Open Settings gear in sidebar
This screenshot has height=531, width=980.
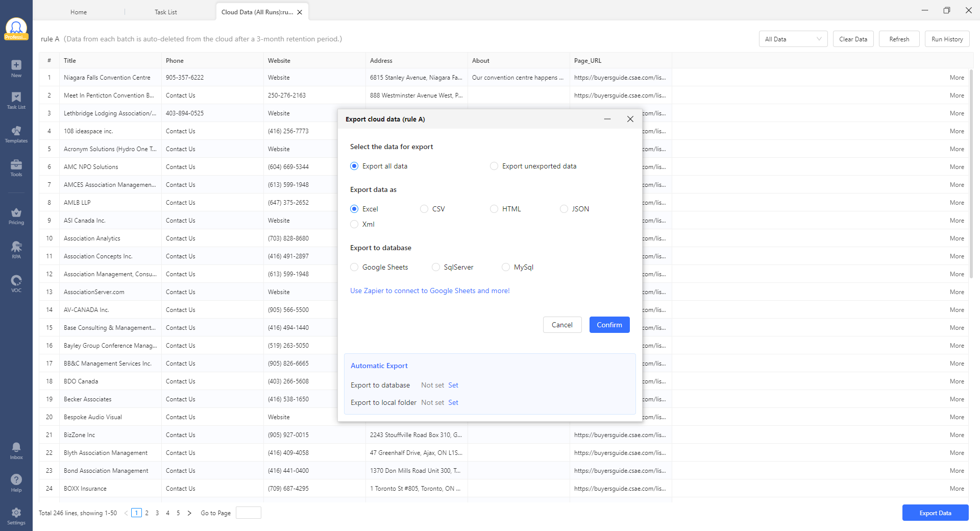tap(16, 515)
